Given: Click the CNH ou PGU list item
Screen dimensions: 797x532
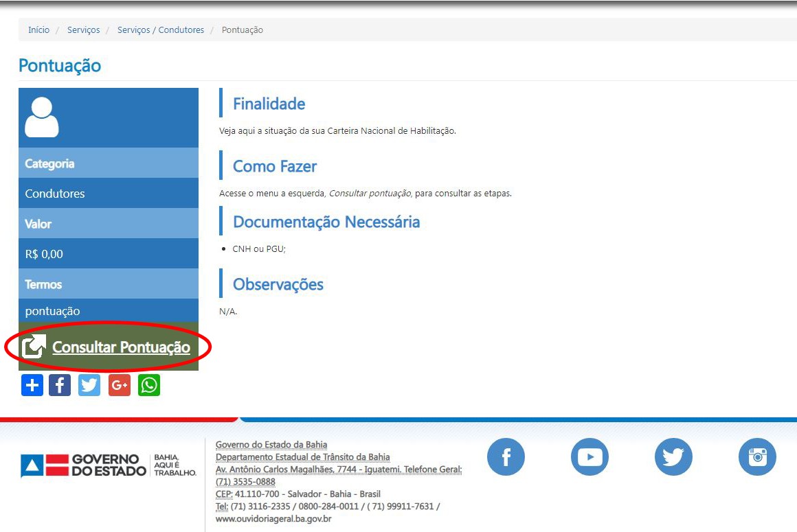Looking at the screenshot, I should click(x=259, y=248).
